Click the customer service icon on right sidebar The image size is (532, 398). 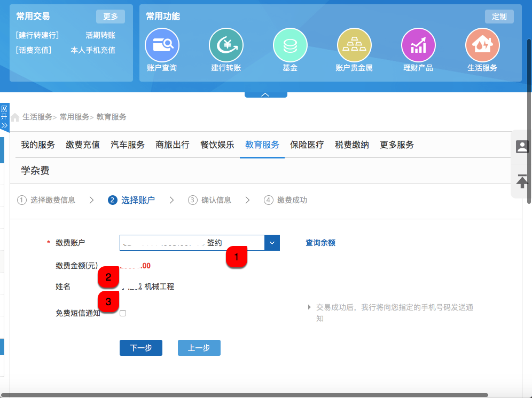[x=522, y=147]
